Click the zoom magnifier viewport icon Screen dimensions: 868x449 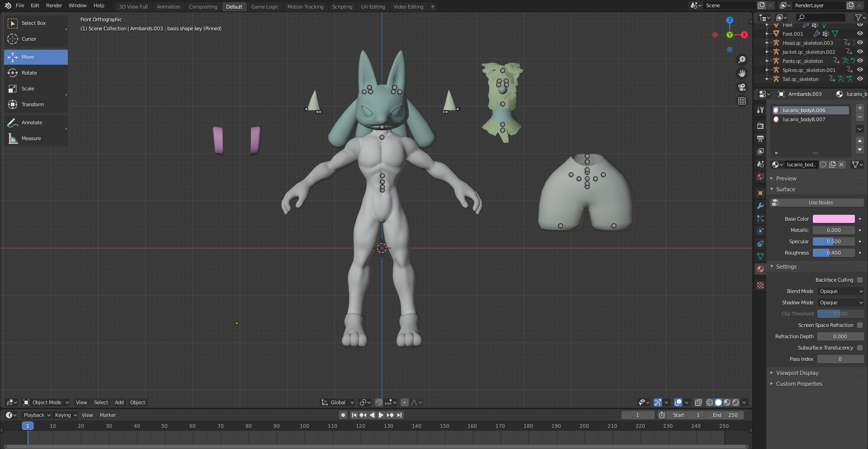tap(742, 60)
